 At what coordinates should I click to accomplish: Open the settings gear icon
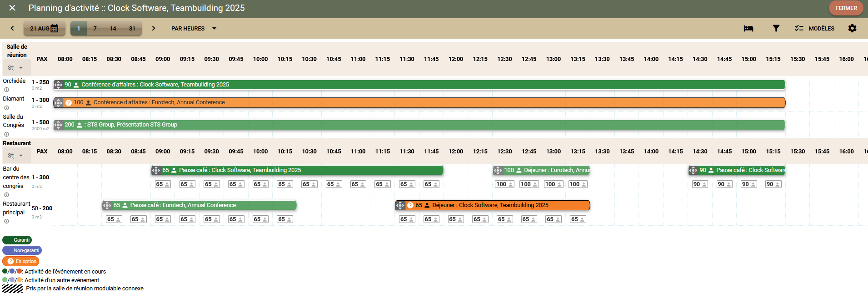852,28
